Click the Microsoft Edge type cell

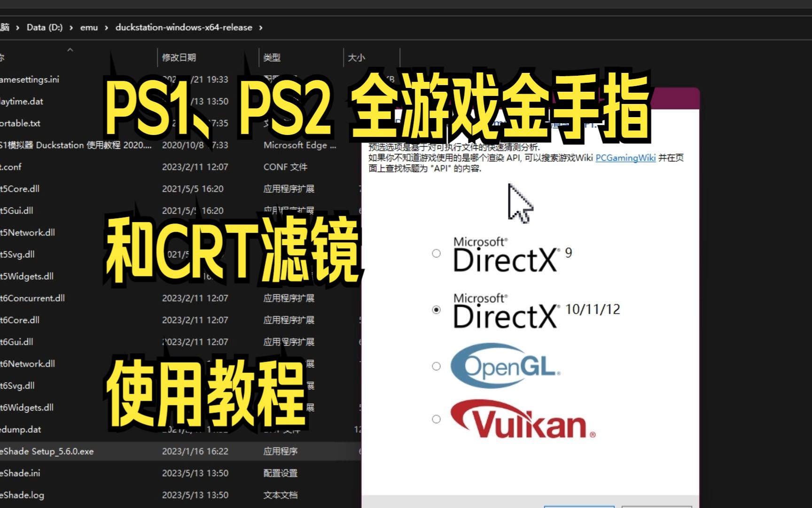click(300, 145)
